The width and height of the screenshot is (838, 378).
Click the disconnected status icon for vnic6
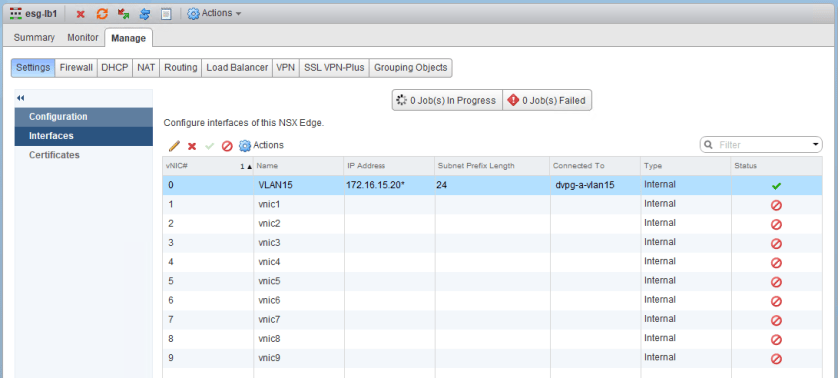[777, 302]
